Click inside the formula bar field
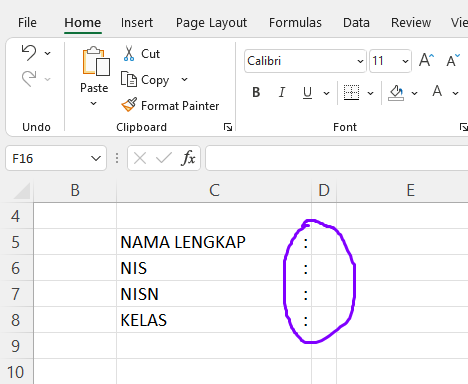This screenshot has width=468, height=384. point(337,158)
